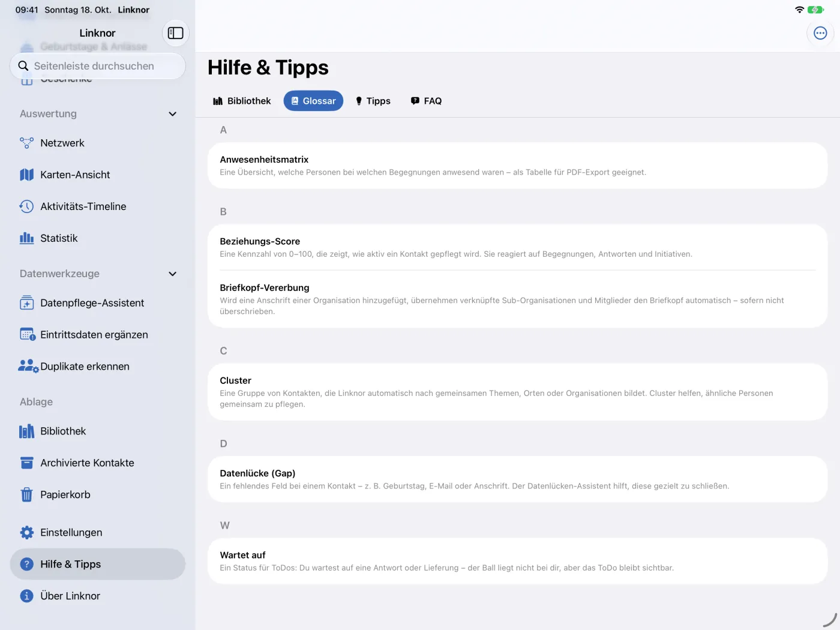Open Archivierte Kontakte in the sidebar

(x=98, y=463)
